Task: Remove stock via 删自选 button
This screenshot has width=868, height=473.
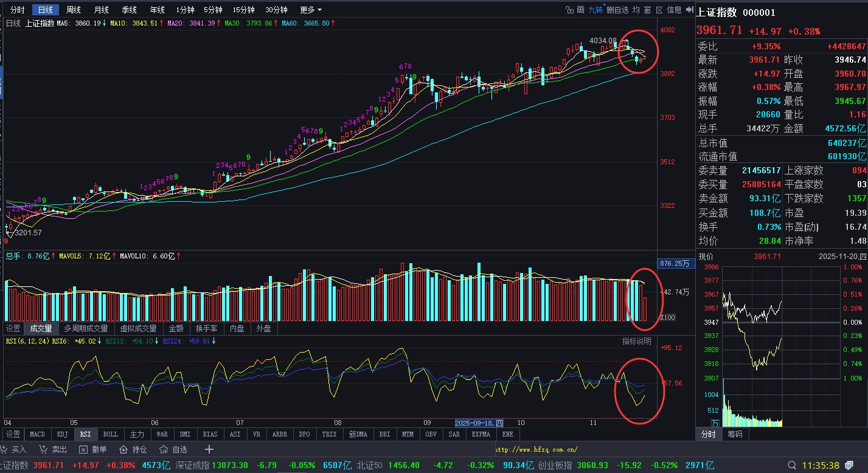Action: pos(617,10)
